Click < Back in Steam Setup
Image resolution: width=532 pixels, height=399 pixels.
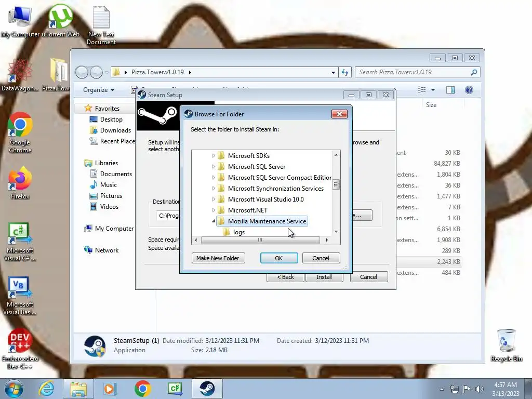point(285,277)
